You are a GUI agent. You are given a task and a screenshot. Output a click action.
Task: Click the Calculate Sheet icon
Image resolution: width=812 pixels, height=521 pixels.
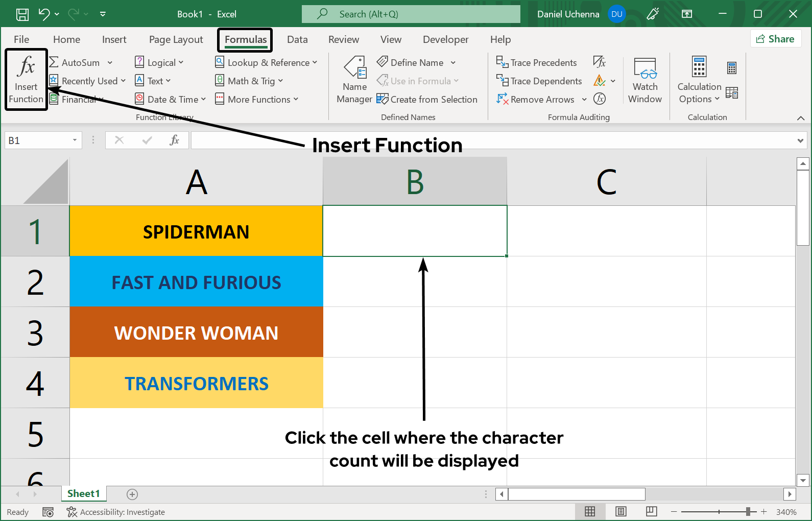click(x=732, y=92)
